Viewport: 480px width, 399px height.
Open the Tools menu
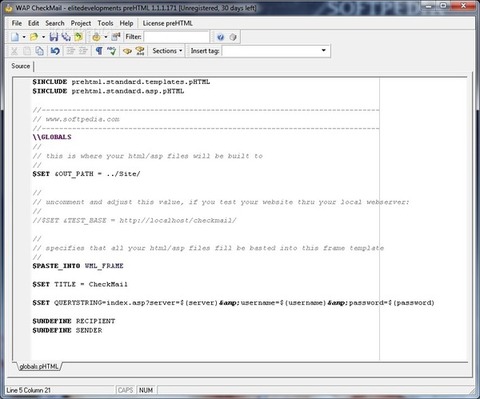click(105, 23)
